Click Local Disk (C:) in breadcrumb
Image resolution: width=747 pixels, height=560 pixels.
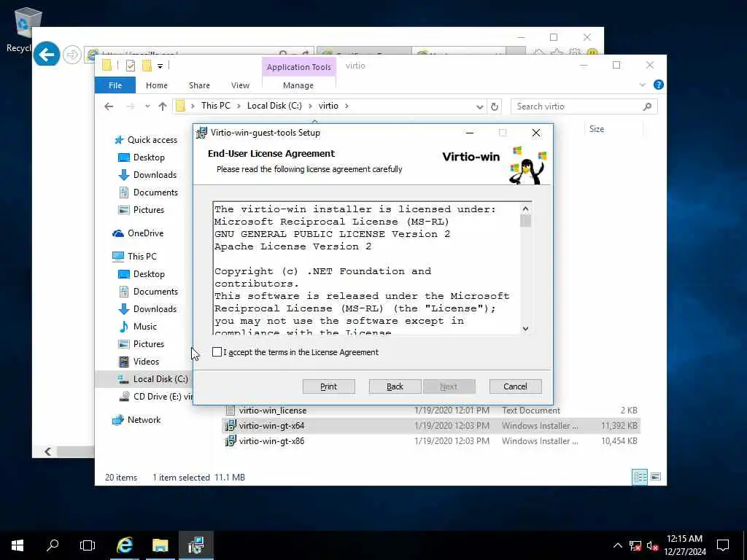[x=274, y=106]
